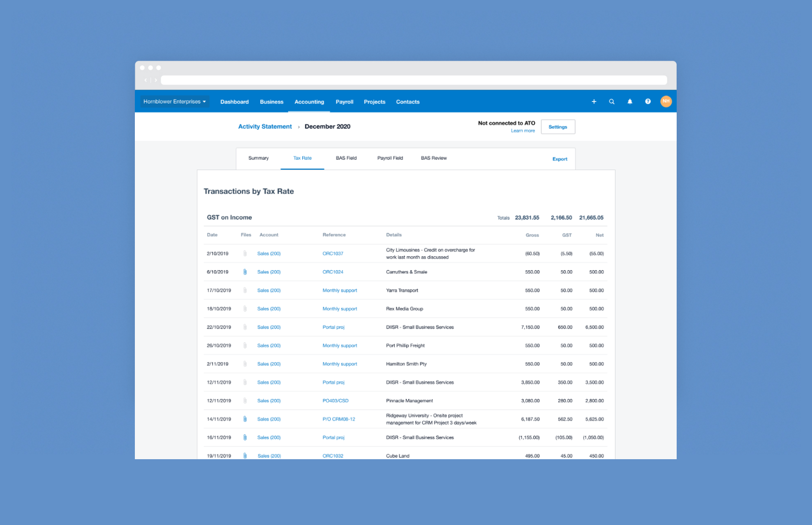Open attachment icon for the 6/10/2019 row
812x525 pixels.
click(245, 272)
